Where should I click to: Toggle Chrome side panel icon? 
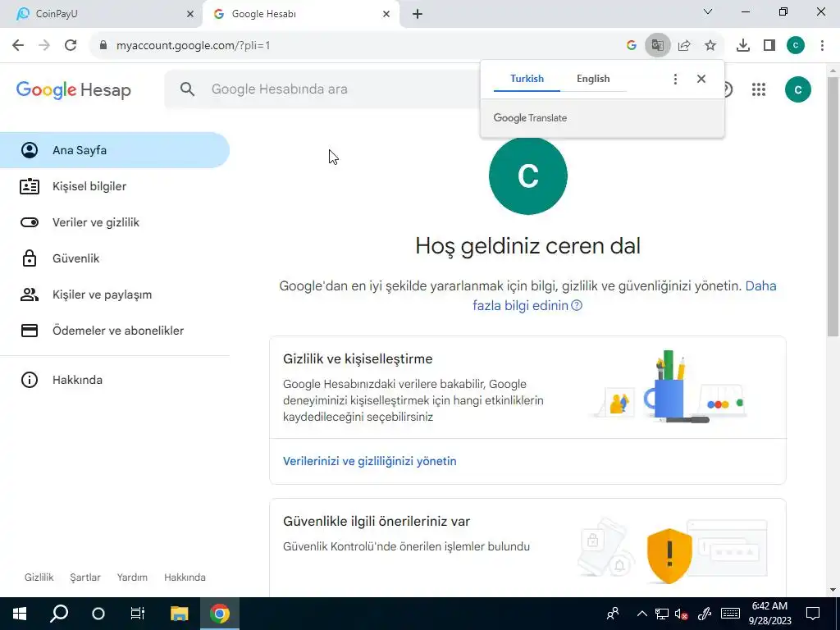[769, 46]
